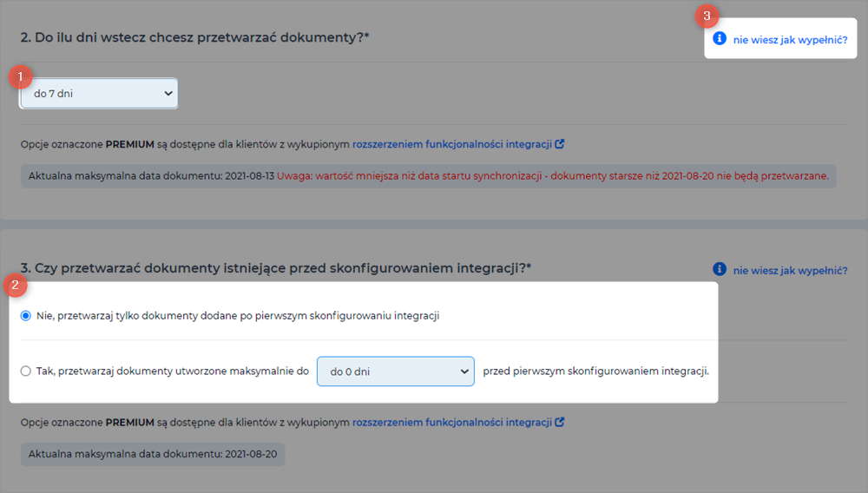Screen dimensions: 868x493
Task: Follow 'rozszerzeniem funkcjonalności integracji' link in section 3
Action: [x=452, y=422]
